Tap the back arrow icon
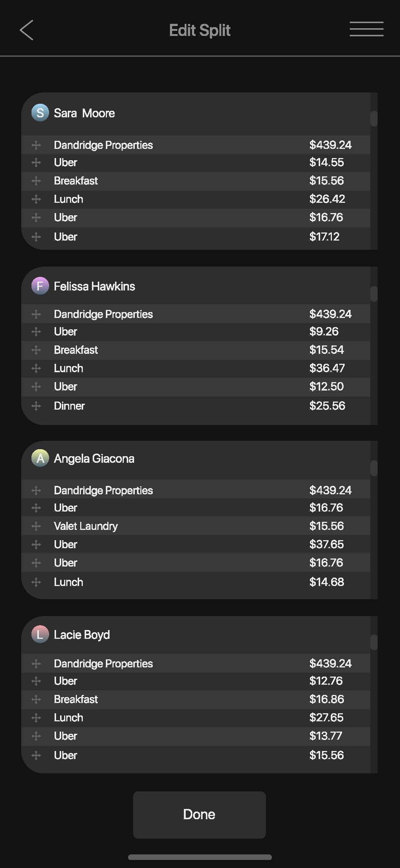Screen dimensions: 400x868 point(26,30)
